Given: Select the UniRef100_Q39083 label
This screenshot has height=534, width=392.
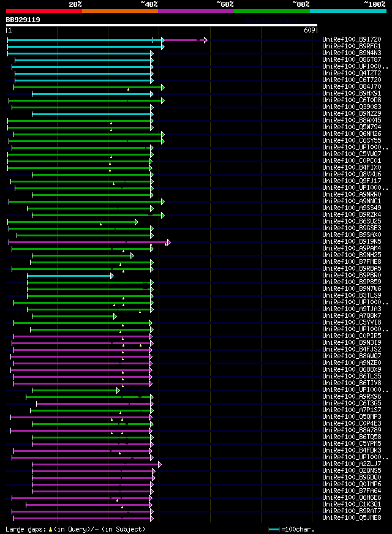Looking at the screenshot, I should pos(352,107).
